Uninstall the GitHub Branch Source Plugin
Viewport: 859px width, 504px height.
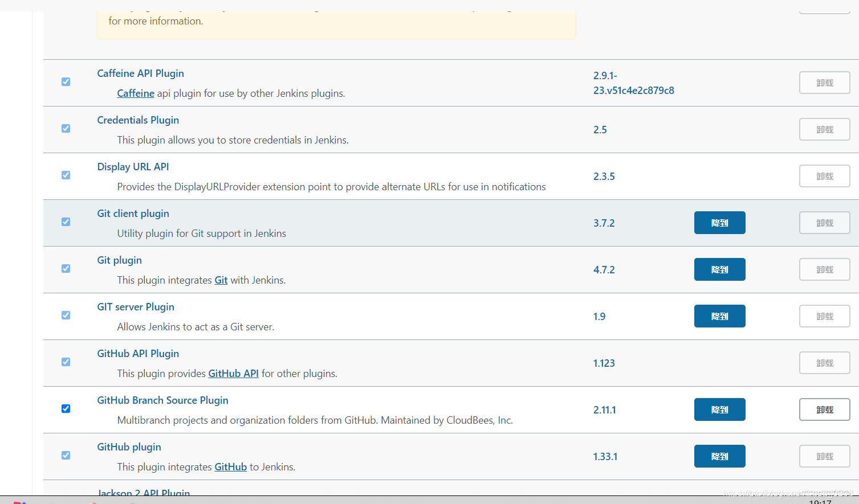pos(825,409)
